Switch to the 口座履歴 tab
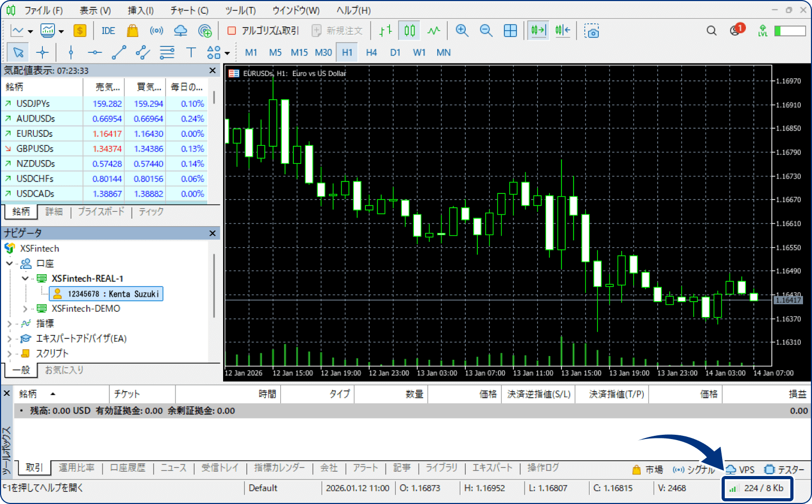 pyautogui.click(x=127, y=468)
